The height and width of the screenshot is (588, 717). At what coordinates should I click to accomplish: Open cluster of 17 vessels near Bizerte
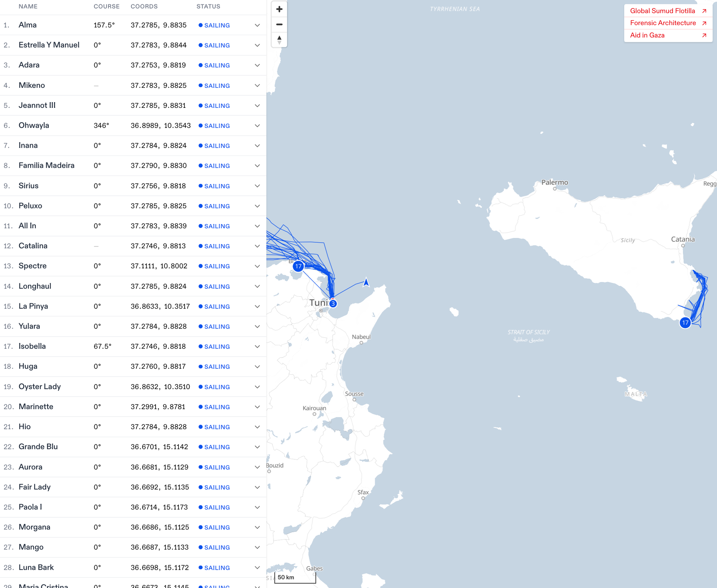(298, 266)
